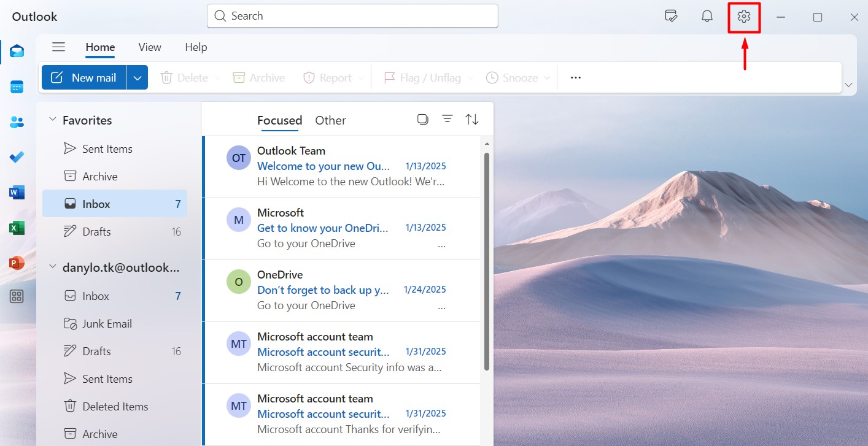Click Outlook Team OT avatar
Screen dimensions: 868x446
239,158
